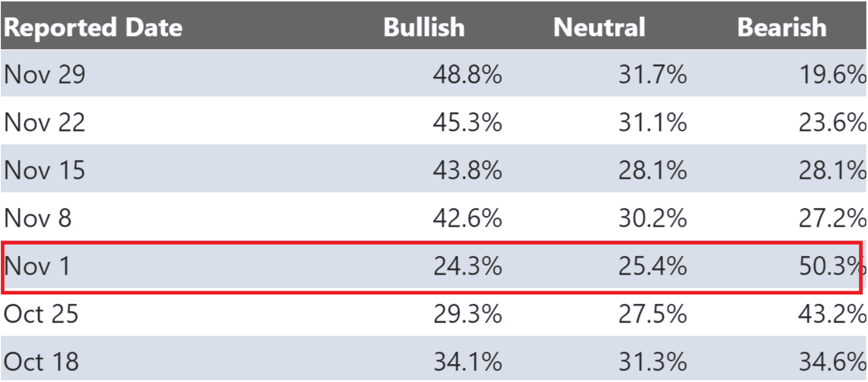The width and height of the screenshot is (868, 382).
Task: Click the 25.4% Neutral value
Action: pyautogui.click(x=652, y=266)
